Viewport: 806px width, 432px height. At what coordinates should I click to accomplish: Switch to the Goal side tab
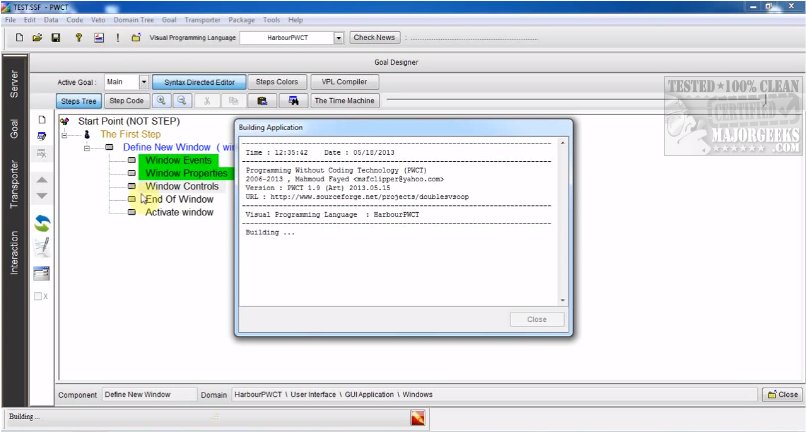click(x=14, y=129)
